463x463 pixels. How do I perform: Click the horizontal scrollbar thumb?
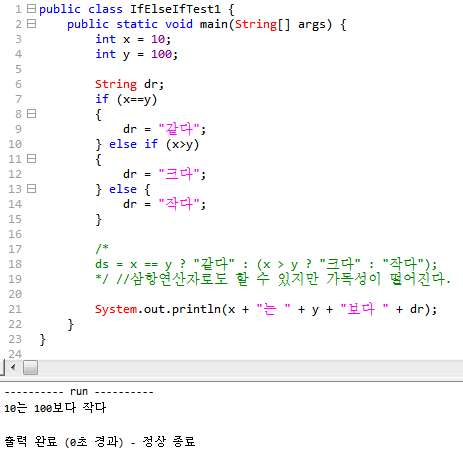click(30, 368)
